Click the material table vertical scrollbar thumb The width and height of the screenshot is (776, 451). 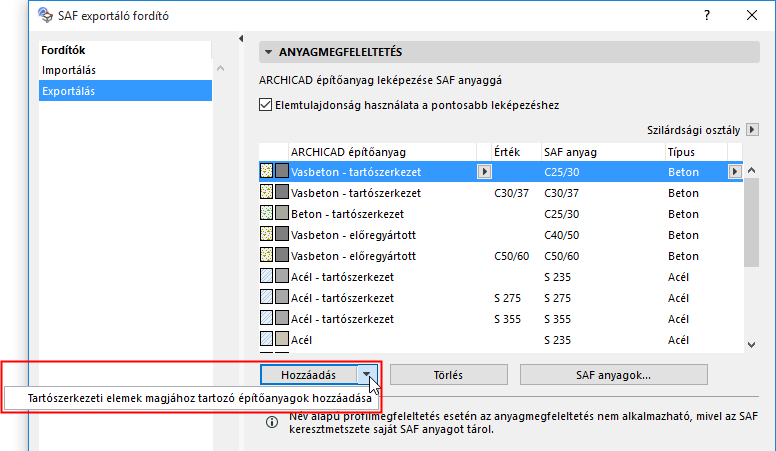[751, 223]
